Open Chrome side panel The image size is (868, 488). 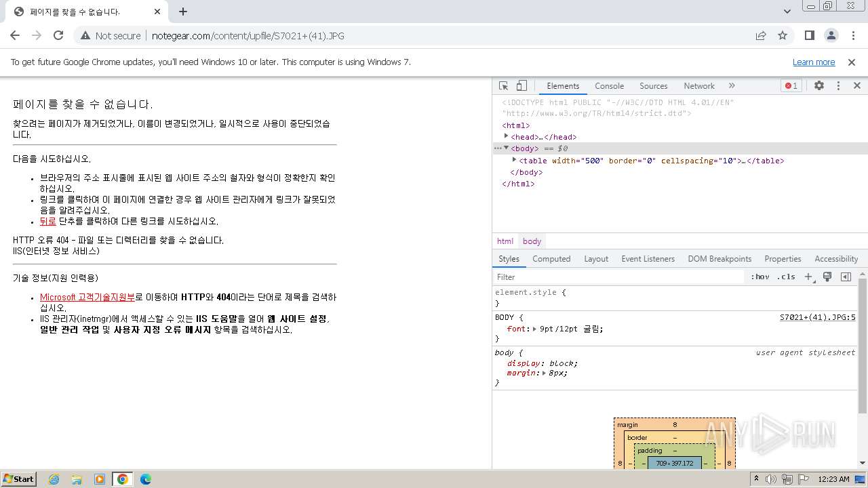(x=809, y=35)
